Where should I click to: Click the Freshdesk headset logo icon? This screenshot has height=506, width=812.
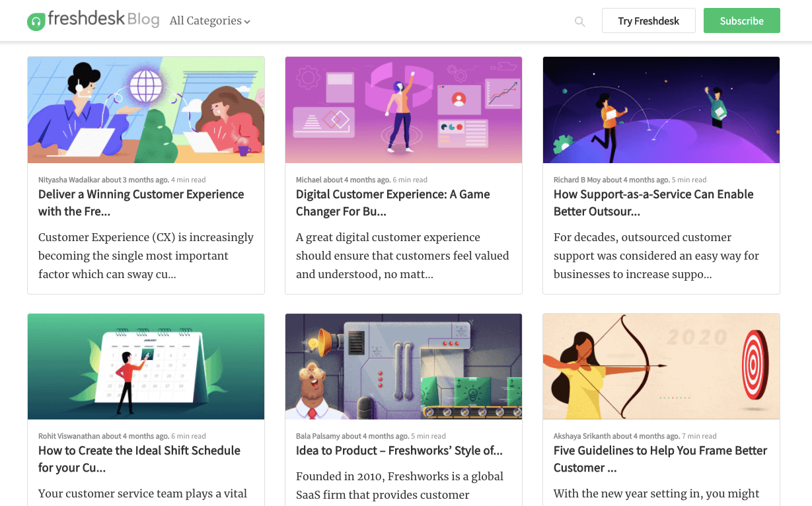coord(36,22)
